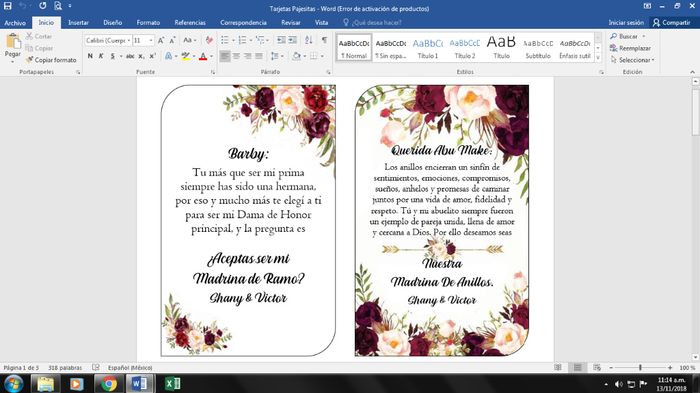Switch to the Insertar tab
The image size is (700, 393).
78,22
